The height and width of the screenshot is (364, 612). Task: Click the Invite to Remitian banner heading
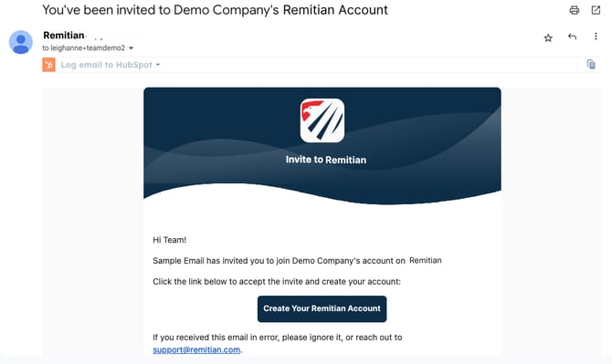pyautogui.click(x=326, y=160)
